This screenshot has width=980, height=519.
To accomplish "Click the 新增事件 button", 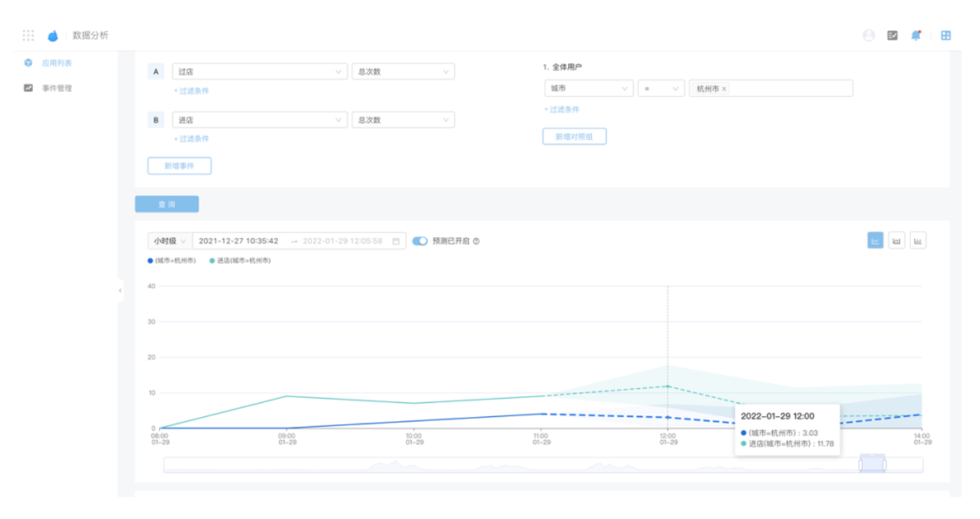I will (179, 166).
